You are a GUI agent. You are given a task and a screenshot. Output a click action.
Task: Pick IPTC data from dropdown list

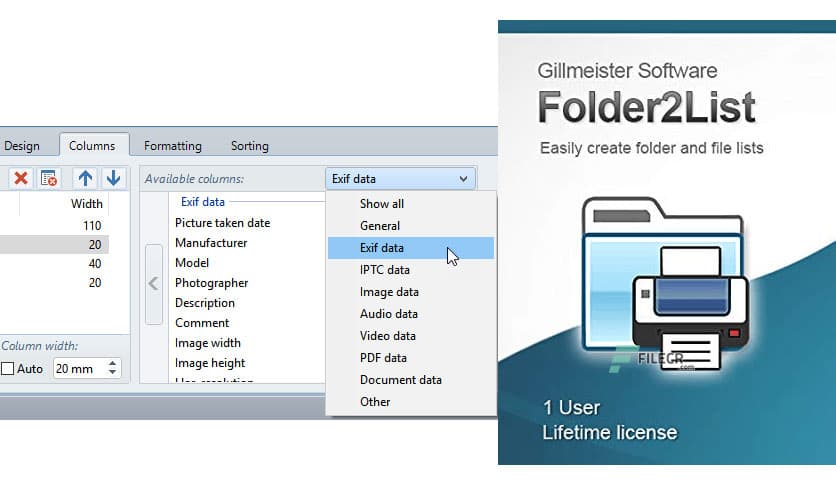(411, 270)
